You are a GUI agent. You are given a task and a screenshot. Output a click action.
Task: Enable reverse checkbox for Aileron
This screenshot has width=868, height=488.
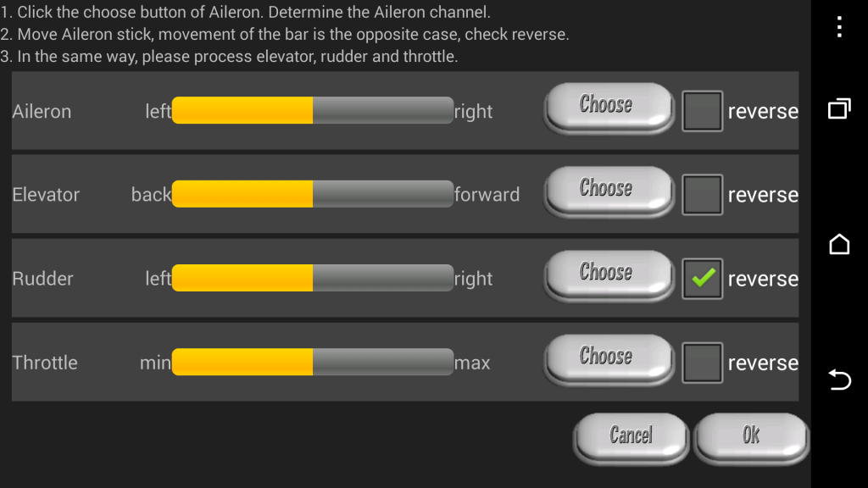702,111
